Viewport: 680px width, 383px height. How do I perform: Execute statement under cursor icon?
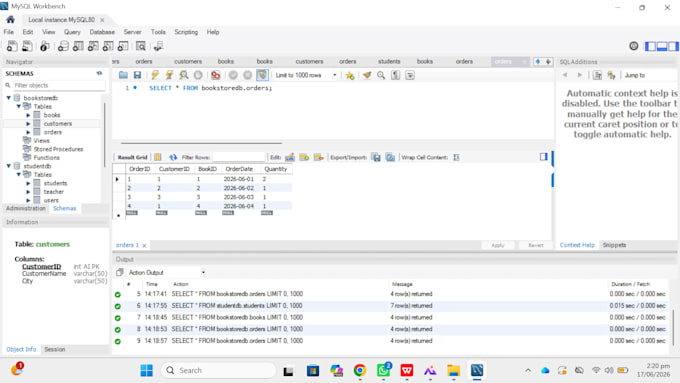pos(169,75)
